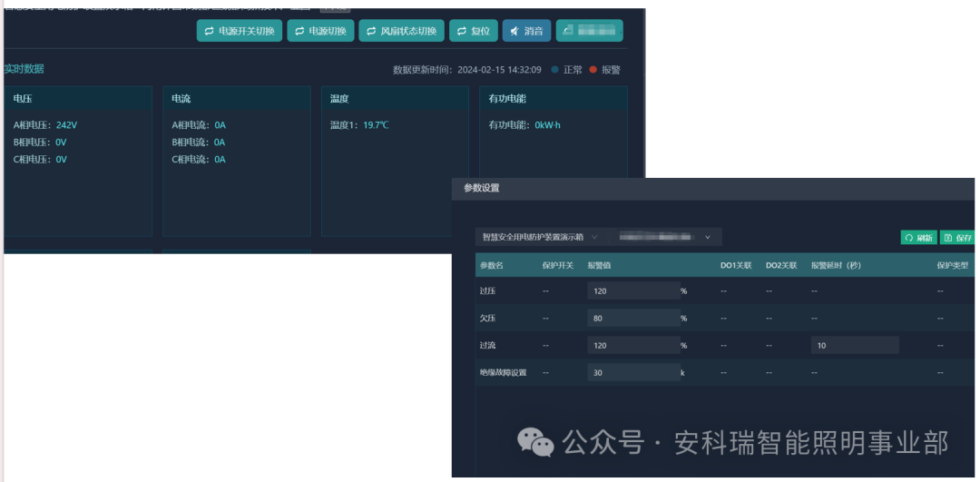Click the B相电压 0V reading
This screenshot has width=980, height=482.
coord(40,142)
